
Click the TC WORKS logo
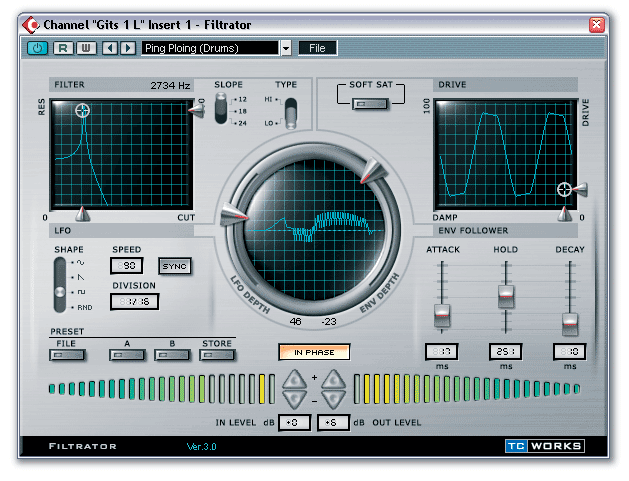(x=544, y=446)
